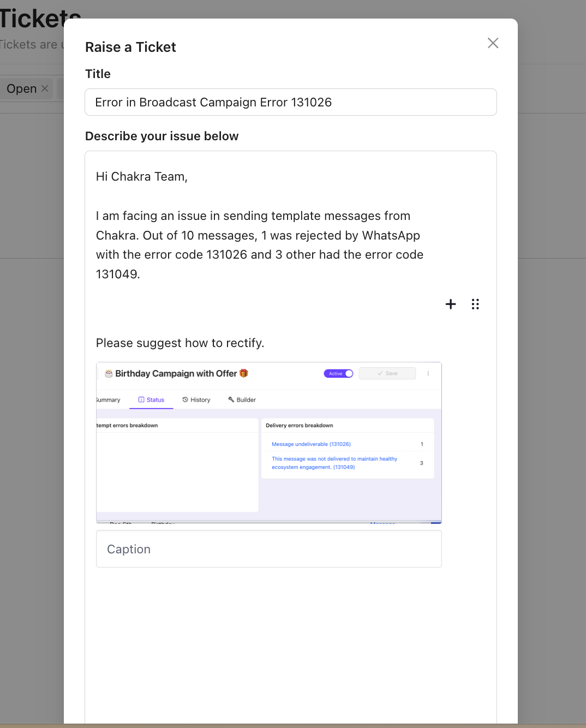Click the clock icon beside History
Viewport: 586px width, 728px height.
[186, 399]
